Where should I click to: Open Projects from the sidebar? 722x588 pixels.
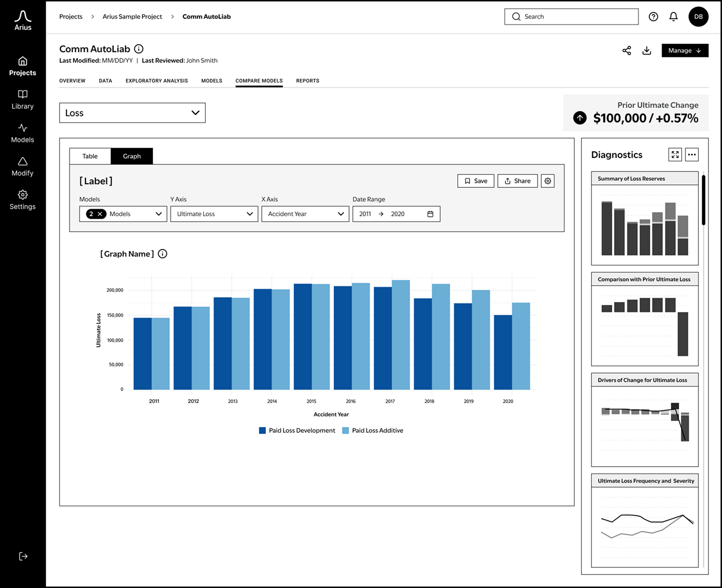[x=23, y=66]
